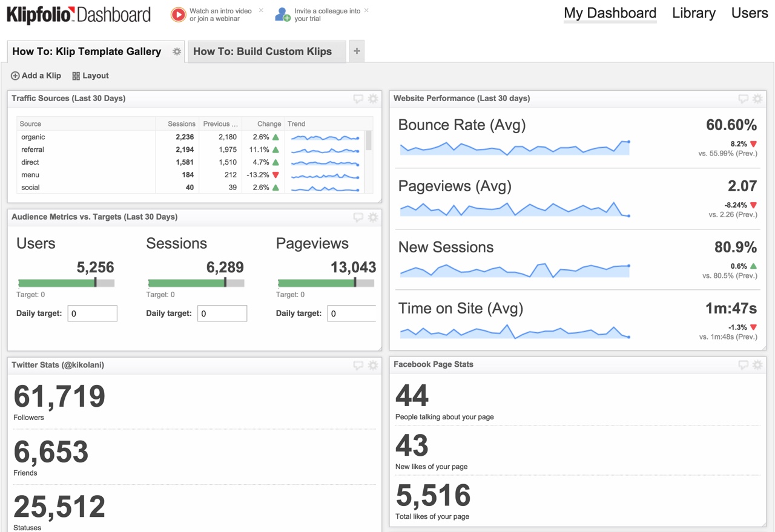Dismiss the invite a colleague prompt
The image size is (775, 532).
[x=366, y=10]
